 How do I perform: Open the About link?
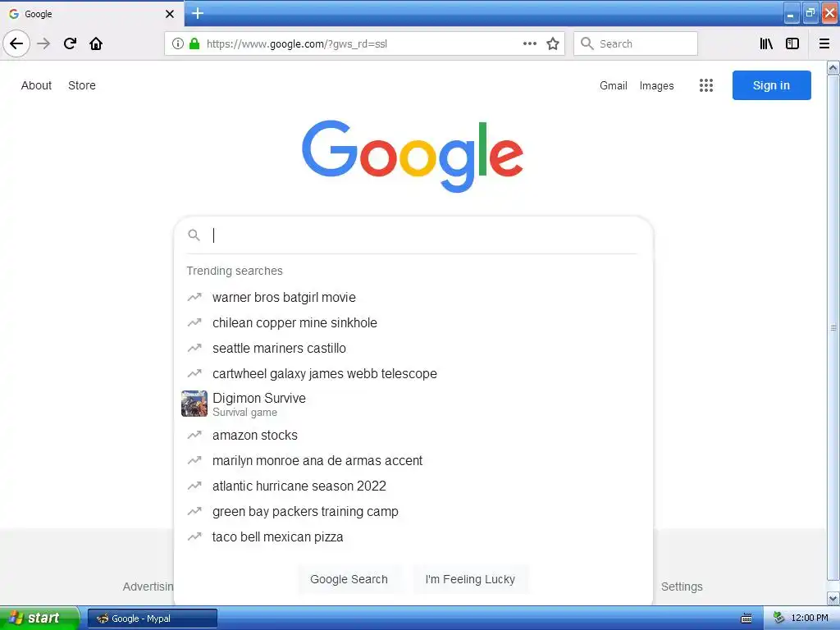(x=36, y=85)
